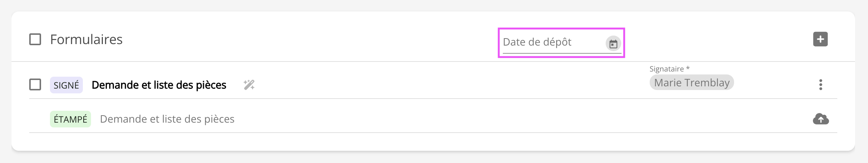Open the Signataire dropdown showing Marie Tremblay

pyautogui.click(x=692, y=83)
